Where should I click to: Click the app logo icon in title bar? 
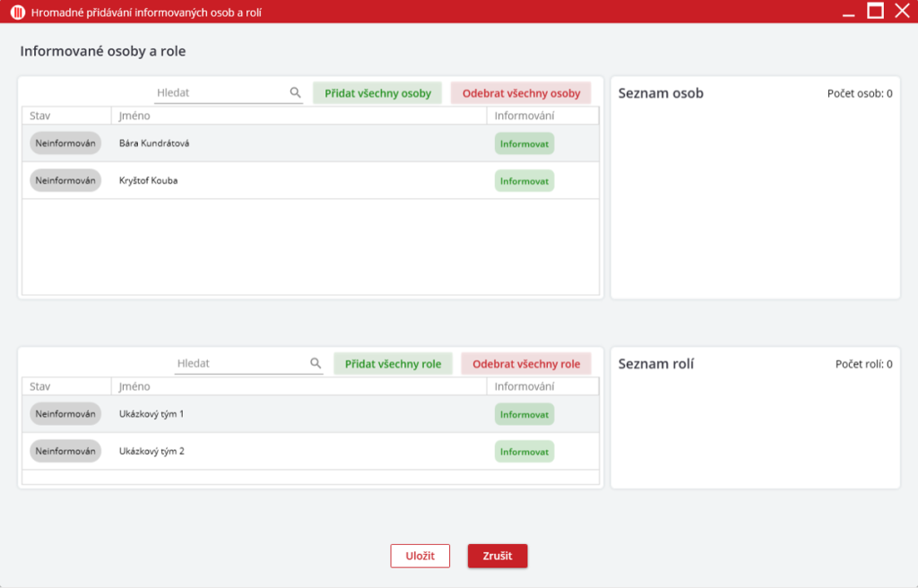click(x=16, y=13)
